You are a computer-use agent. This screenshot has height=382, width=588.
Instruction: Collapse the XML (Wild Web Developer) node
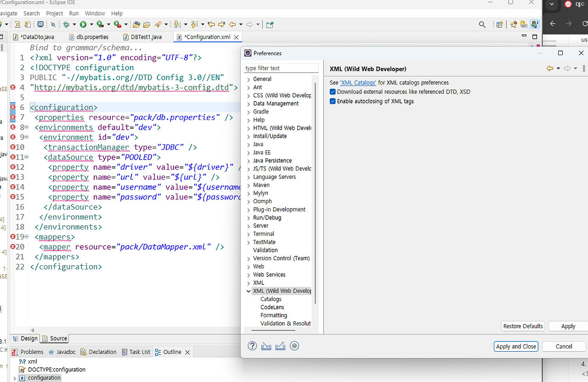click(249, 291)
